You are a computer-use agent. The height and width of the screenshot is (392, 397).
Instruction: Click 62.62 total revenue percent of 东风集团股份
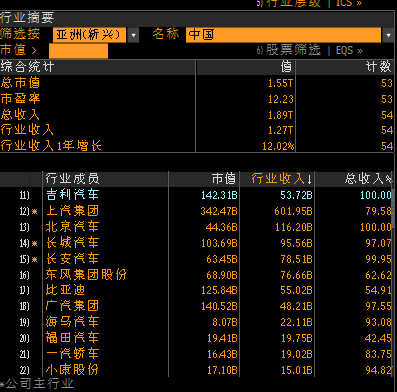pyautogui.click(x=378, y=275)
